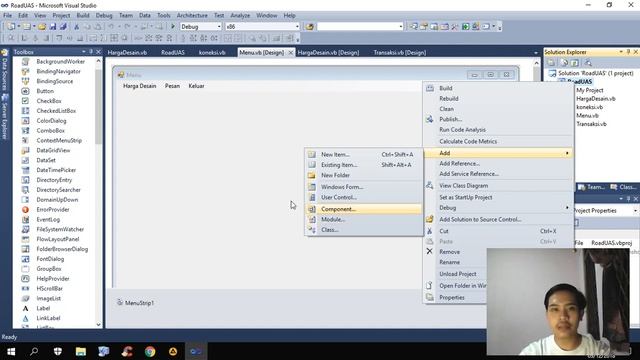Click Rebuild in the project context menu
The image size is (640, 360).
(498, 99)
